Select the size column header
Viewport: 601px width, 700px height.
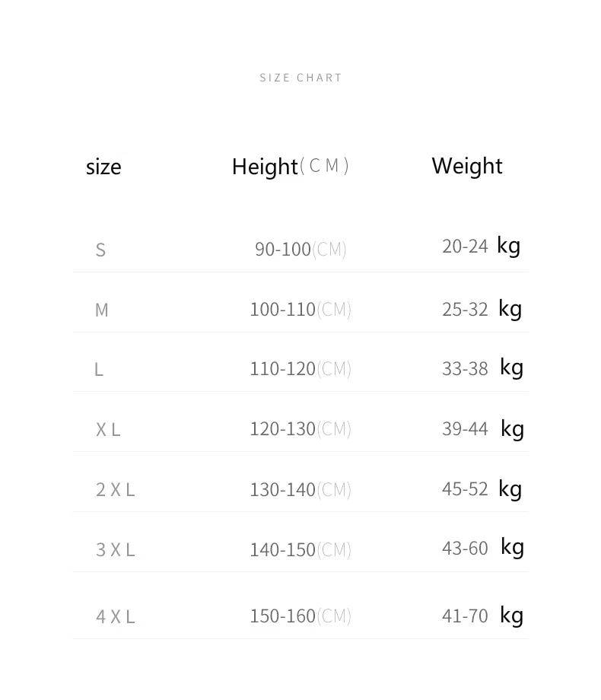pos(103,167)
